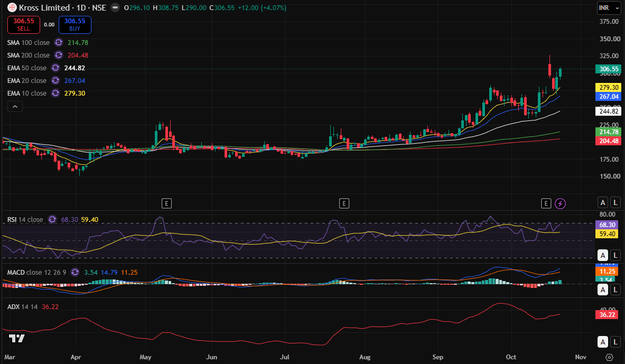Collapse the indicator legend with chevron
625x364 pixels.
click(x=15, y=106)
